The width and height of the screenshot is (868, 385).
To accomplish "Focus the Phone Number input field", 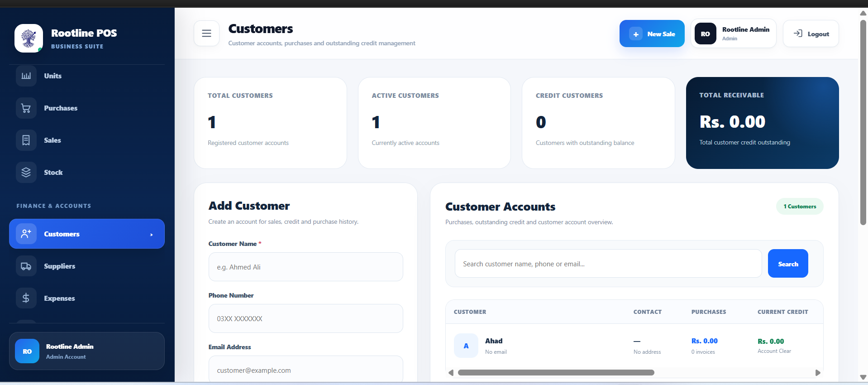I will 306,318.
